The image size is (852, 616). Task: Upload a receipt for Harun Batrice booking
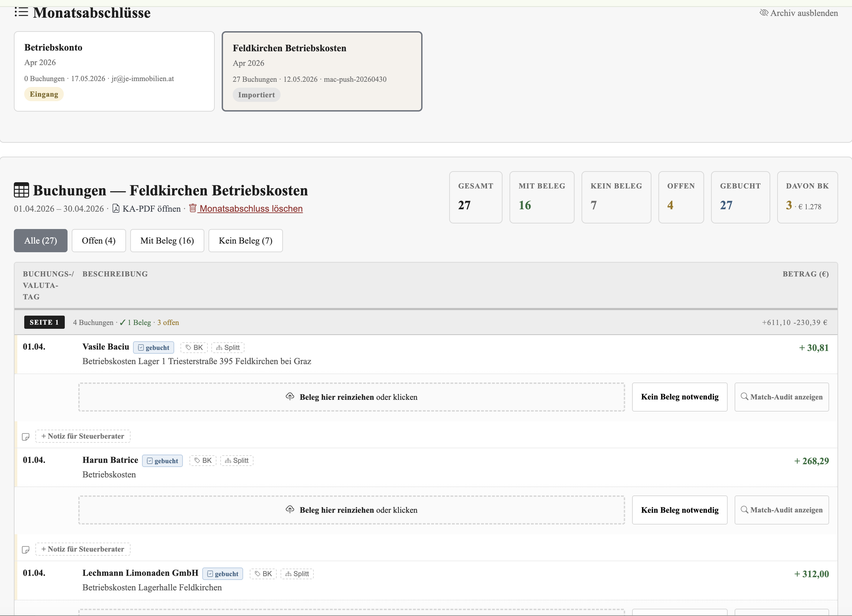352,510
